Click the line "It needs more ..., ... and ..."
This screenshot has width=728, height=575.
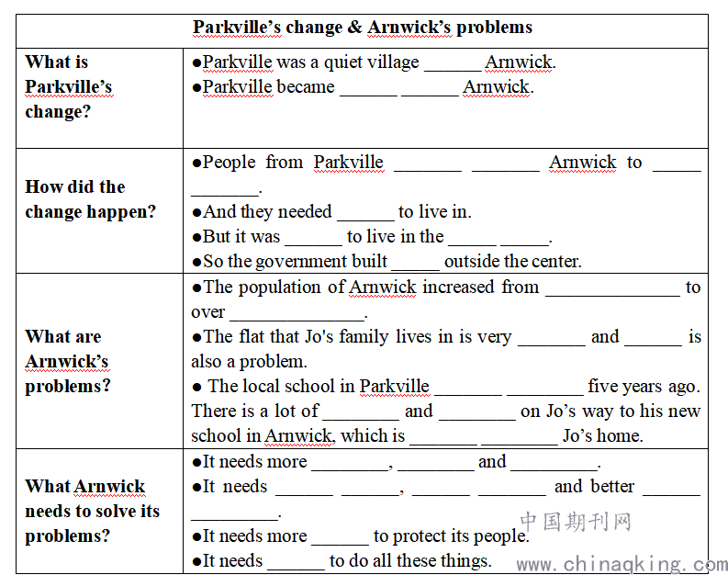(x=397, y=462)
